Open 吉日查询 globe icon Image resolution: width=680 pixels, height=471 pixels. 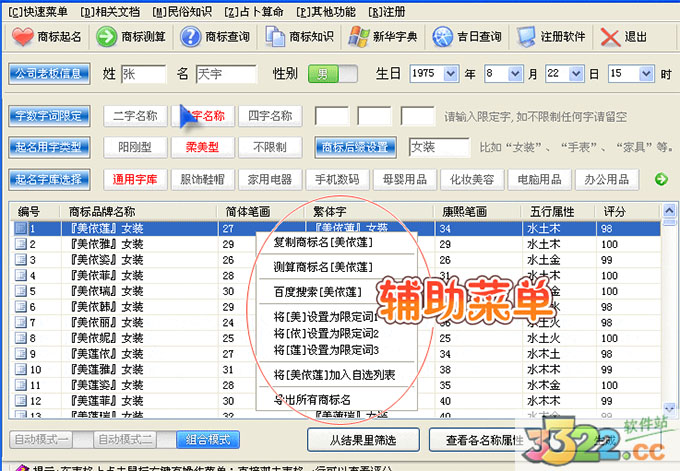point(442,37)
